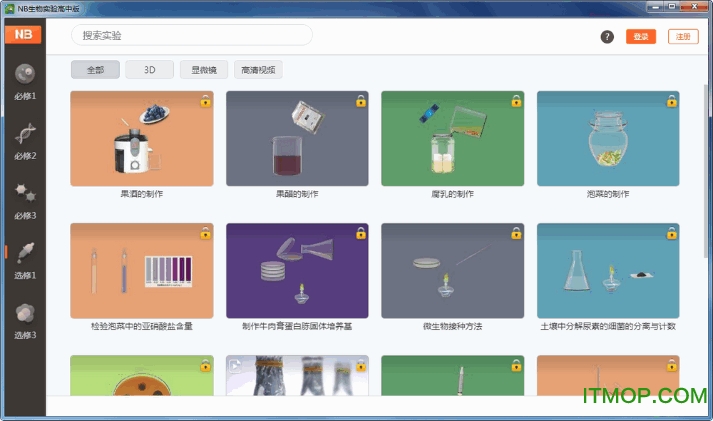Click the lock icon on 果酒的制作
Image resolution: width=713 pixels, height=421 pixels.
(206, 101)
